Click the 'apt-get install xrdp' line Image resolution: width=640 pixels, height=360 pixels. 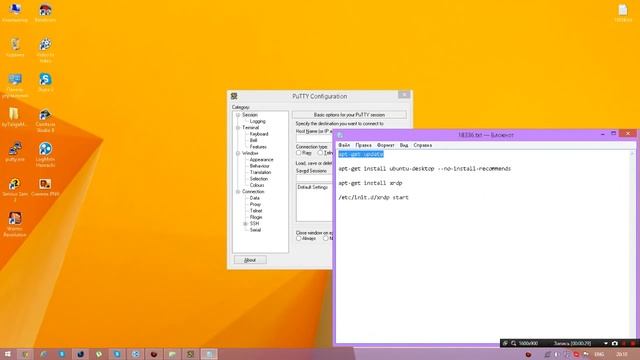370,183
